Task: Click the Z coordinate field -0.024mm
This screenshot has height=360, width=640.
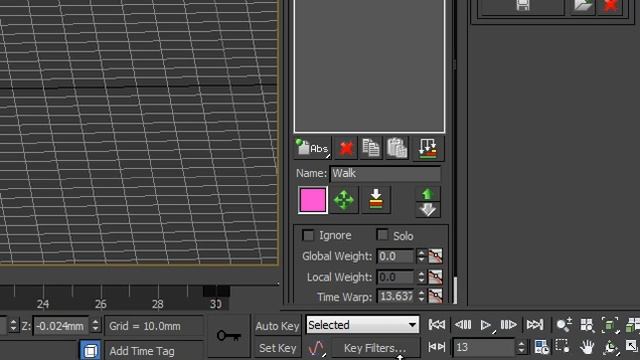Action: click(61, 326)
